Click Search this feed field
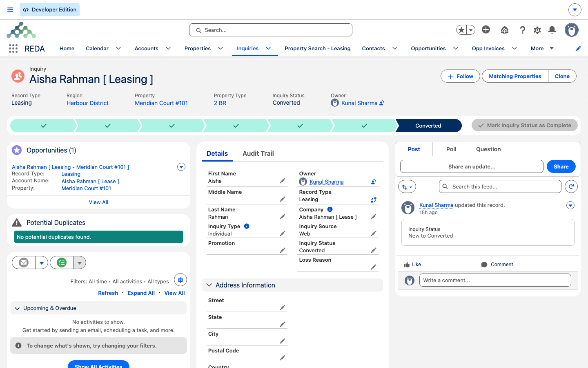Image resolution: width=588 pixels, height=368 pixels. tap(500, 186)
